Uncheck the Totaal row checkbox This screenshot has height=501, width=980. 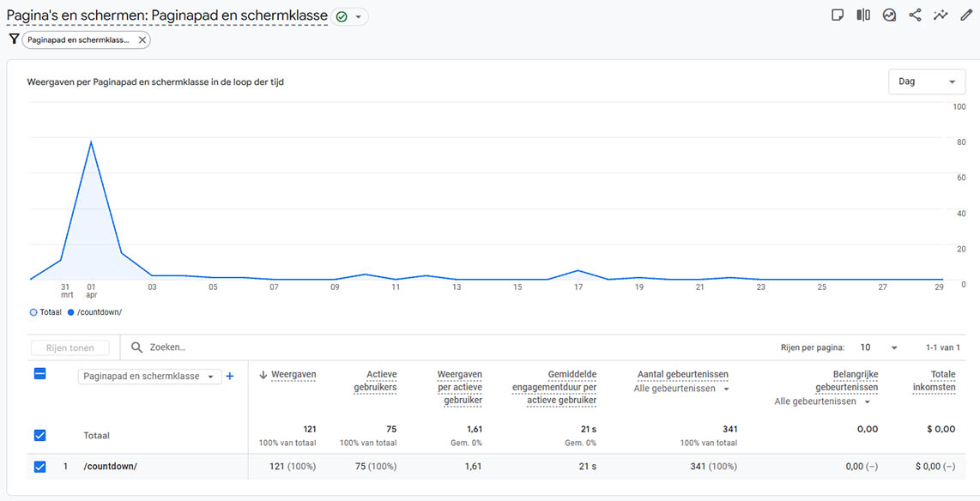coord(39,435)
